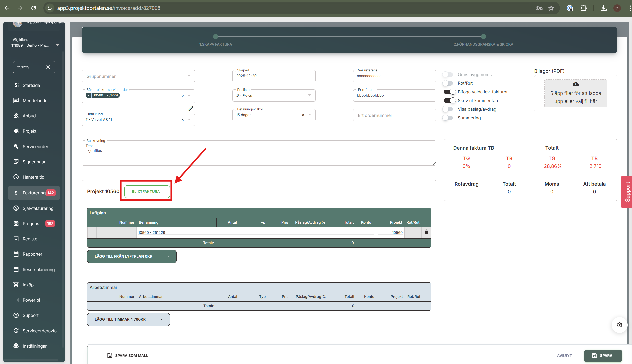The image size is (632, 364).
Task: Click the cloud upload icon in Bilagor
Action: pyautogui.click(x=576, y=84)
